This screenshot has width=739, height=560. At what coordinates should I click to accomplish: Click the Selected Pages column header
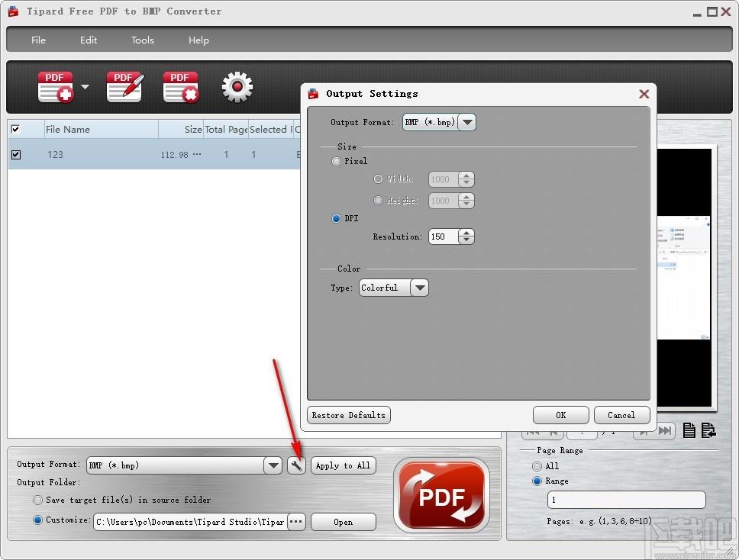click(270, 129)
